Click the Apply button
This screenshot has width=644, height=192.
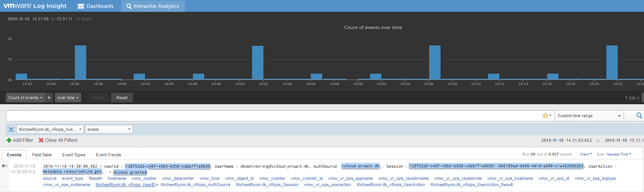pyautogui.click(x=98, y=98)
